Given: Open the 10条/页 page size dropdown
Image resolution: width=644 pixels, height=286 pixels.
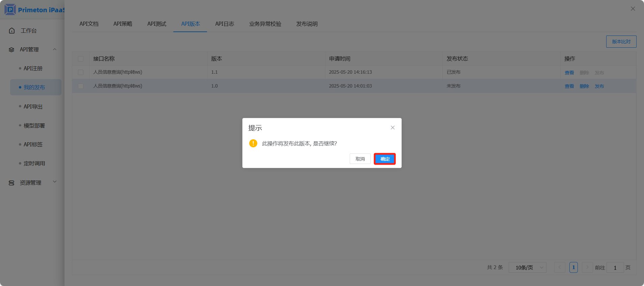Looking at the screenshot, I should pos(527,267).
